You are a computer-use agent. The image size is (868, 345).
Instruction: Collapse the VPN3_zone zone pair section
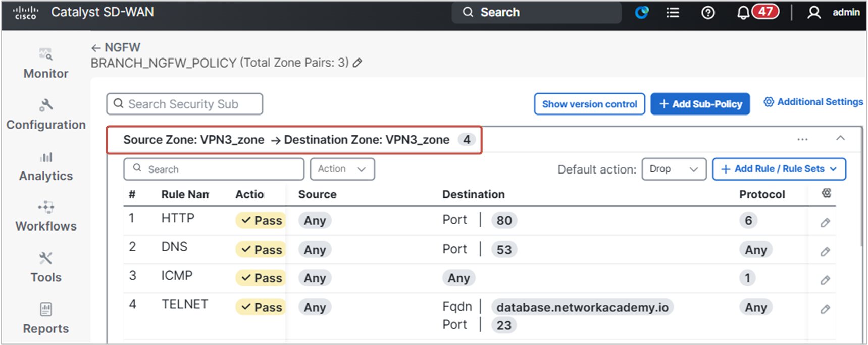[x=840, y=138]
